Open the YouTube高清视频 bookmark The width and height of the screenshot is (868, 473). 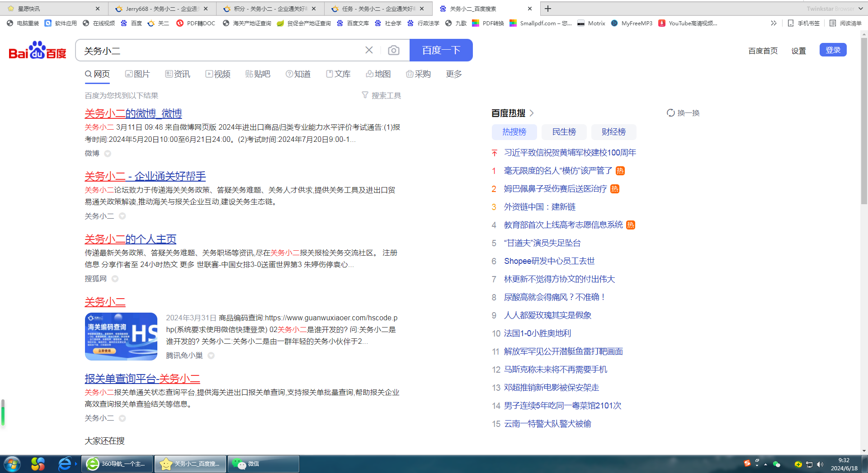click(688, 23)
